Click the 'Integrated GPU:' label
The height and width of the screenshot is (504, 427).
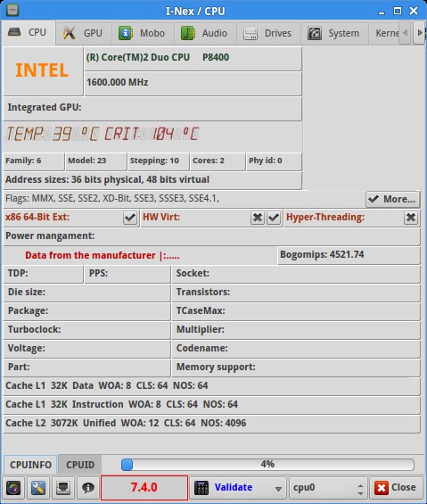tap(45, 107)
